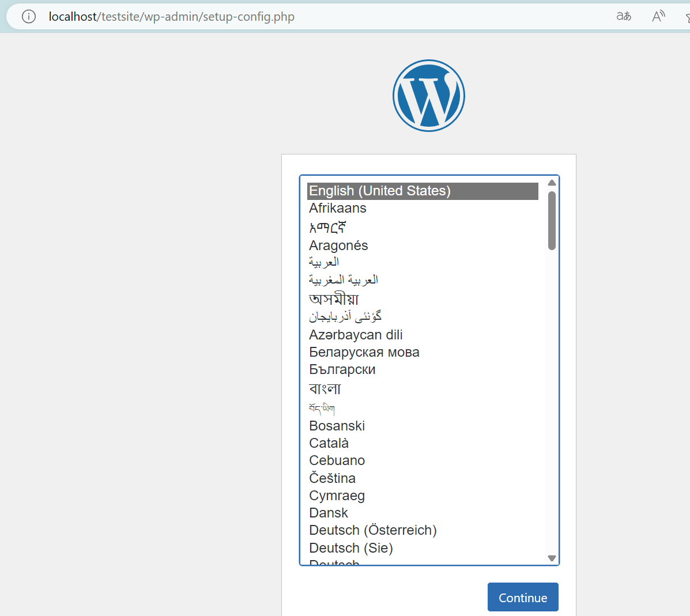Click the language list scroll down arrow
Image resolution: width=690 pixels, height=616 pixels.
point(552,558)
